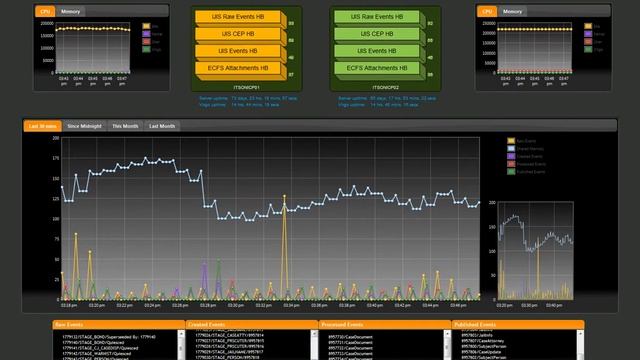
Task: Click green legend swatch in right CPU chart
Action: (x=588, y=49)
